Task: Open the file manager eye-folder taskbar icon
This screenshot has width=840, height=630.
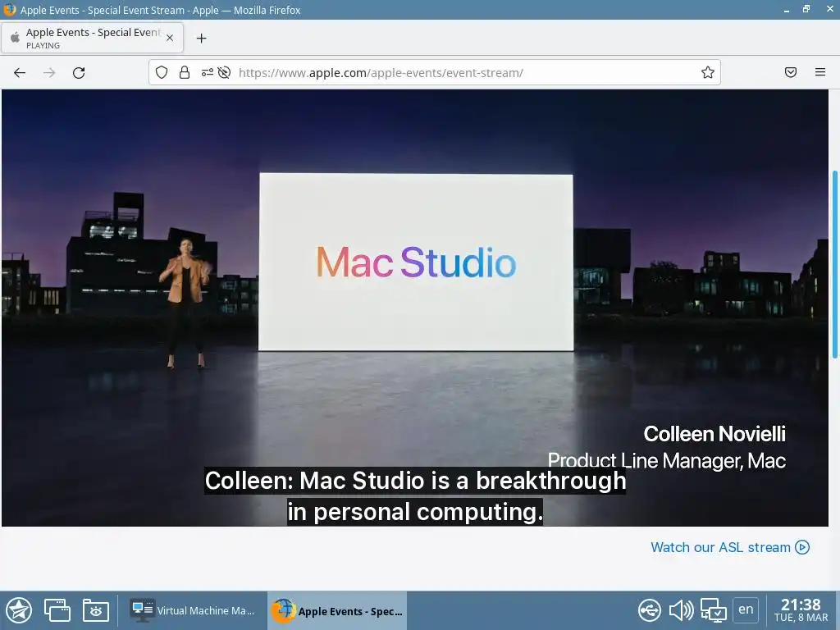Action: 96,610
